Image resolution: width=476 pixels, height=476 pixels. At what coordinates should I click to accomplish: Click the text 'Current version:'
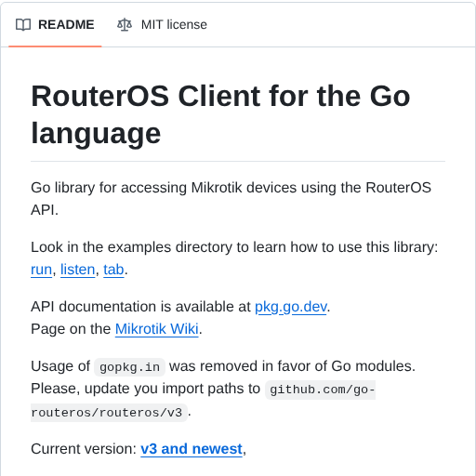tap(84, 449)
